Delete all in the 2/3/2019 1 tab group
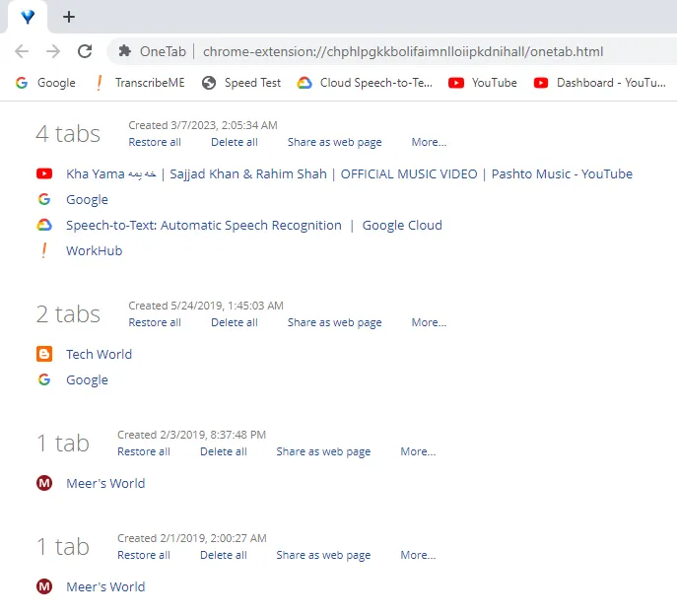 click(x=224, y=451)
